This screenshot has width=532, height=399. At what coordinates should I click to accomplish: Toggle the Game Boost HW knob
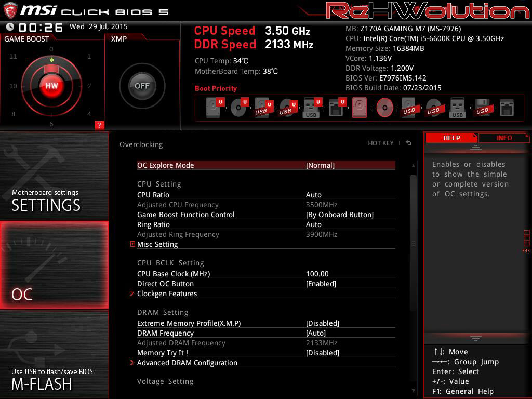pos(51,86)
